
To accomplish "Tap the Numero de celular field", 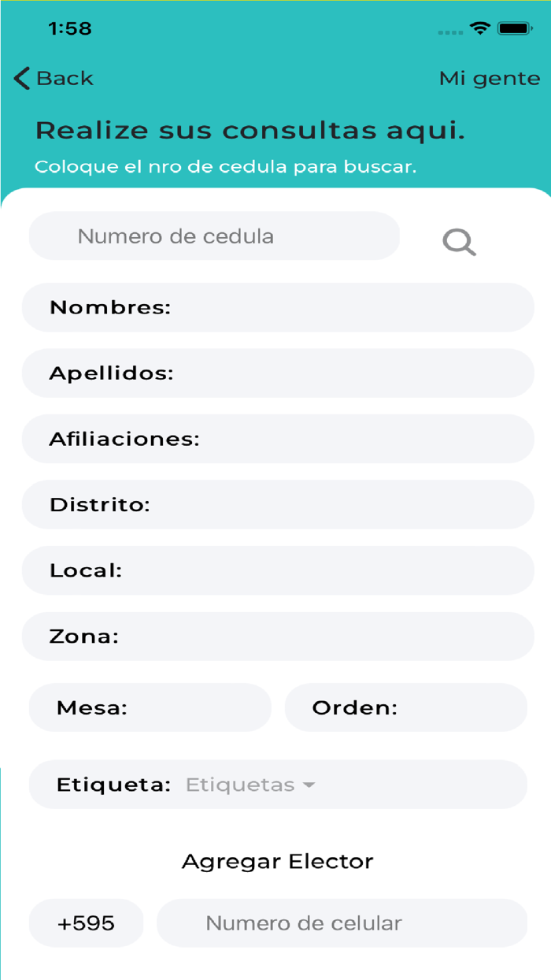I will [342, 923].
